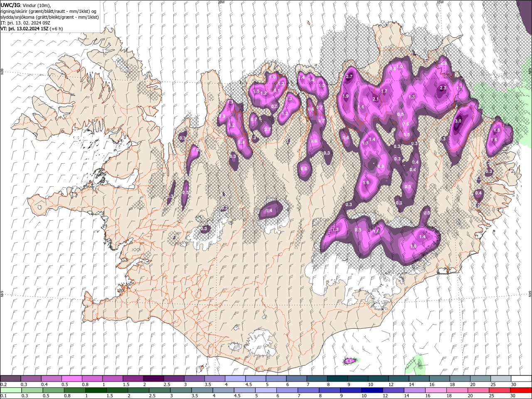Click the 1.8 snowfall value near the east coast
The image size is (532, 399).
click(496, 130)
